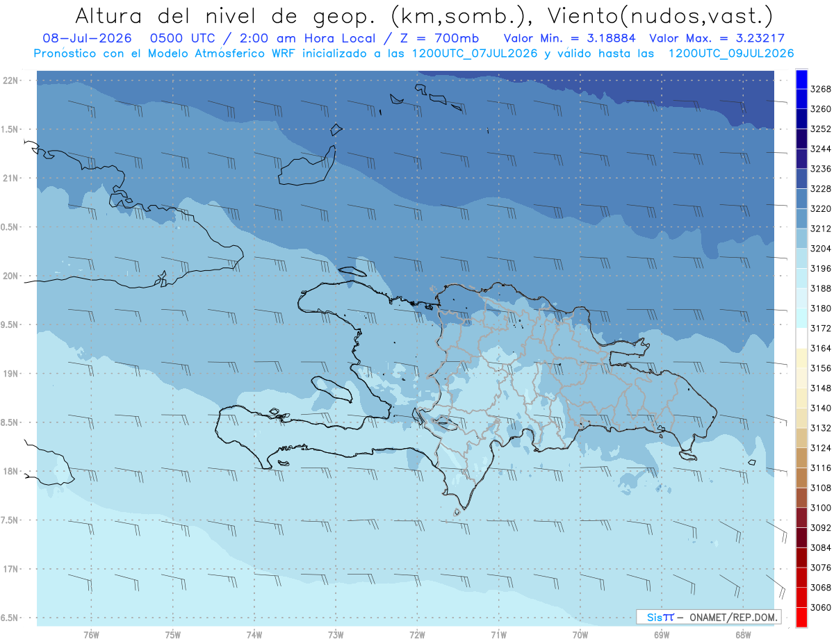Click the '8.5N' latitude label
The image size is (834, 644).
pyautogui.click(x=10, y=422)
